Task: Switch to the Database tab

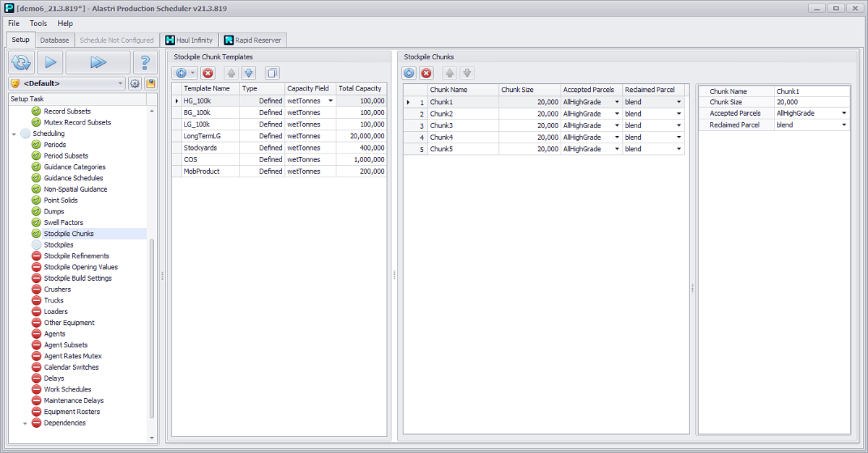Action: (x=54, y=40)
